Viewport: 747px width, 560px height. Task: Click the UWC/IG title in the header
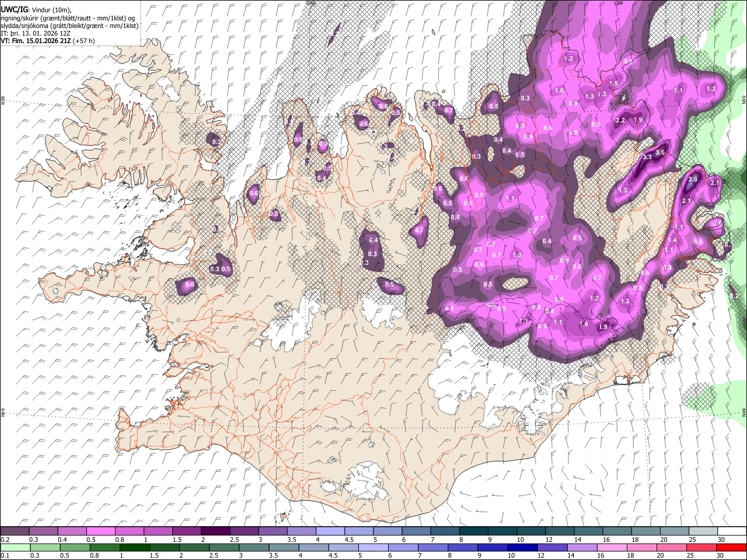[14, 9]
